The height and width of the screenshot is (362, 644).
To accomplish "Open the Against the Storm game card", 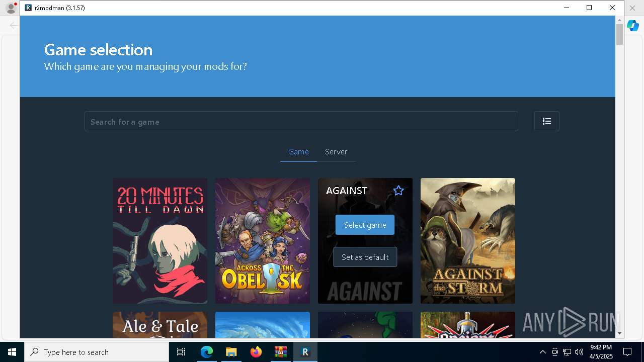I will click(x=468, y=241).
